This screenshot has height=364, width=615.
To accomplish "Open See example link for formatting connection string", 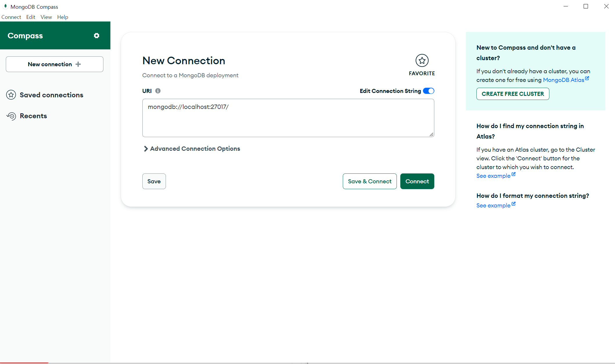I will [493, 205].
